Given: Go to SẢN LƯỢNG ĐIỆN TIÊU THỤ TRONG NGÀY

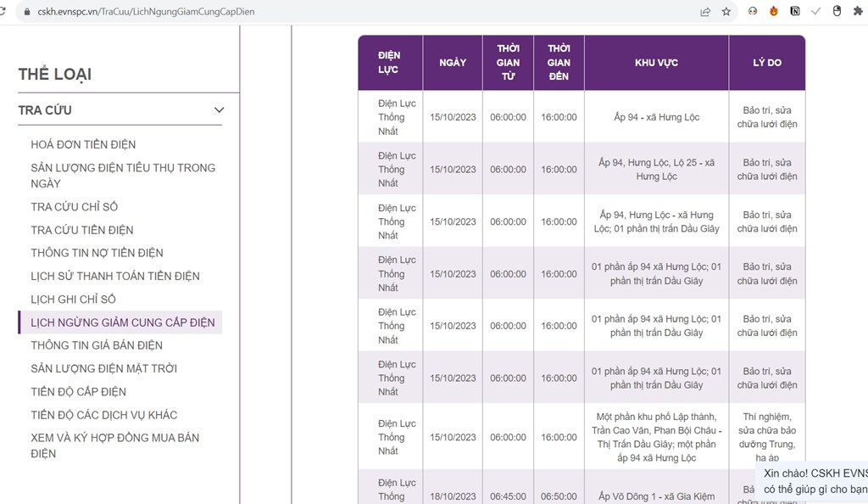Looking at the screenshot, I should point(123,176).
